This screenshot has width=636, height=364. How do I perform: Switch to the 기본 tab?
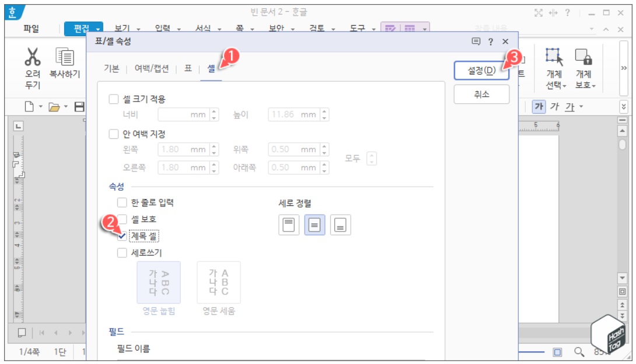click(111, 68)
